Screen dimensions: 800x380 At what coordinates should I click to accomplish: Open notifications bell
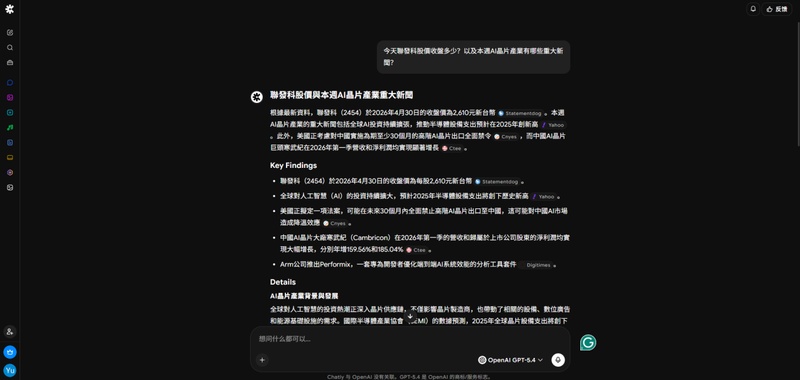(x=753, y=9)
